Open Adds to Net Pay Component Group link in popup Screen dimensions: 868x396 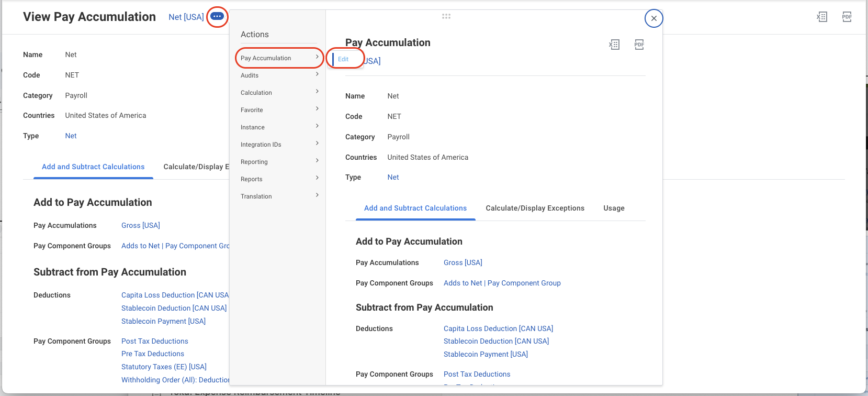click(502, 283)
